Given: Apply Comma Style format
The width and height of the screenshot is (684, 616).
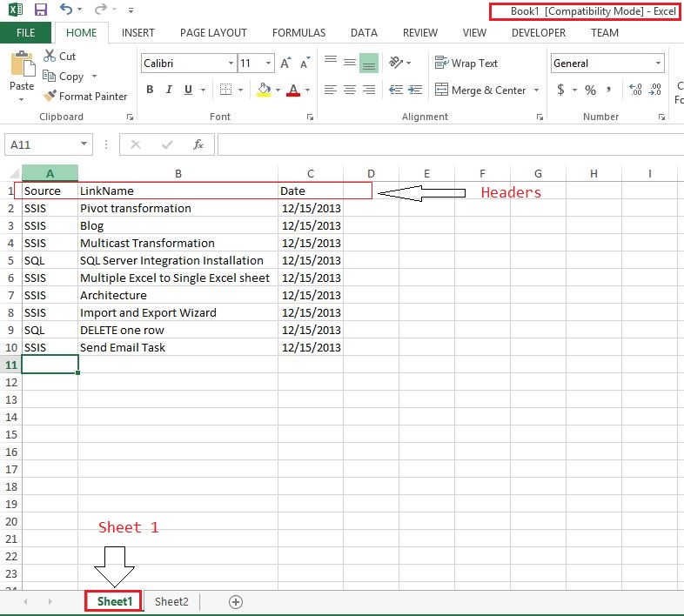Looking at the screenshot, I should pyautogui.click(x=609, y=90).
